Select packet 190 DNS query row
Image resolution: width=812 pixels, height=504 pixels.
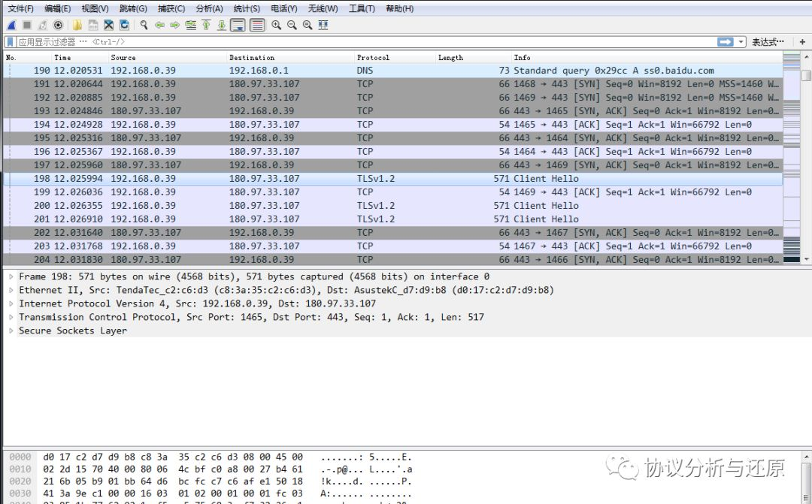pyautogui.click(x=393, y=71)
